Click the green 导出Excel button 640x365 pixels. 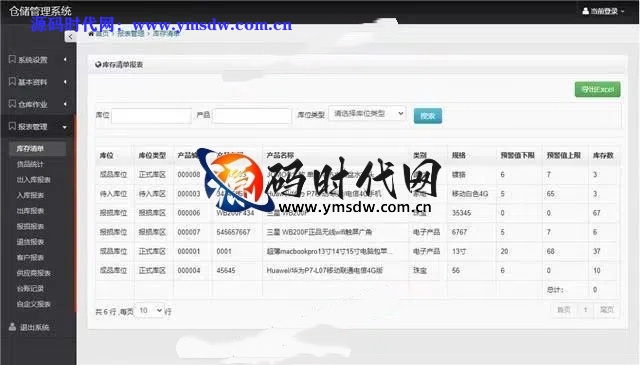point(598,89)
